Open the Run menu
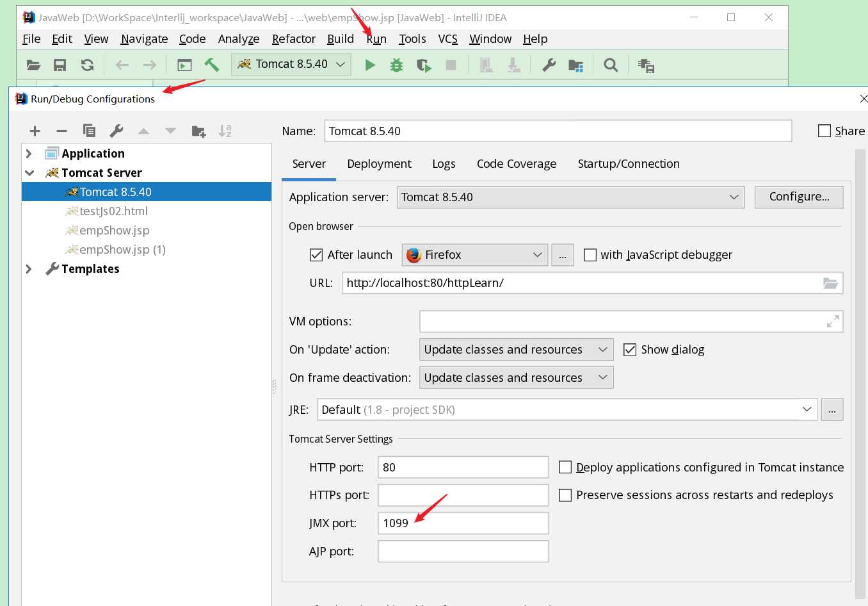The image size is (868, 606). pos(376,39)
